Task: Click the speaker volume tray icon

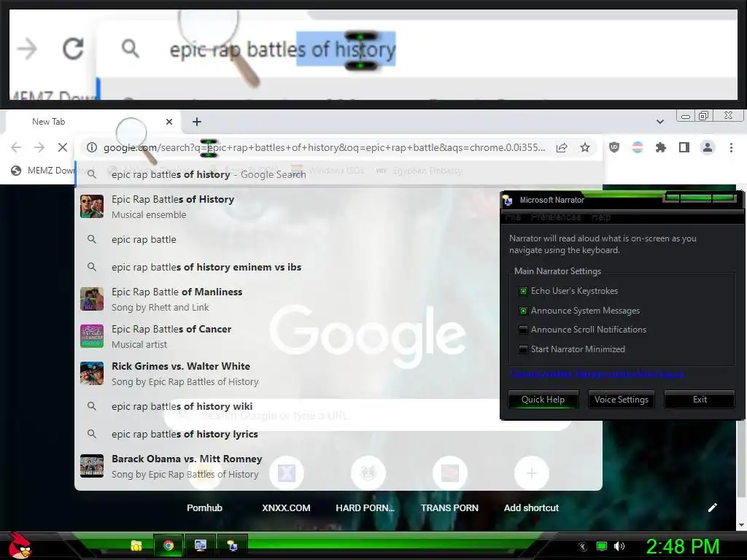Action: (x=619, y=546)
